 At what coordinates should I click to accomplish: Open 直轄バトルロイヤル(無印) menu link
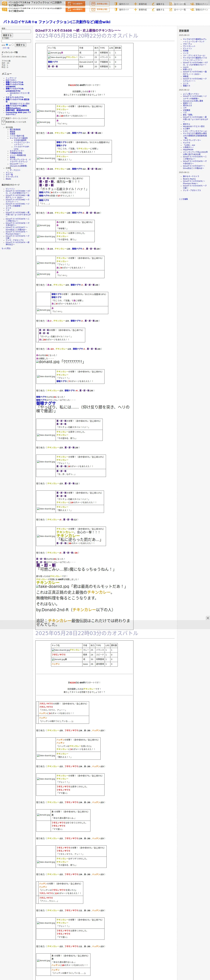(x=16, y=106)
